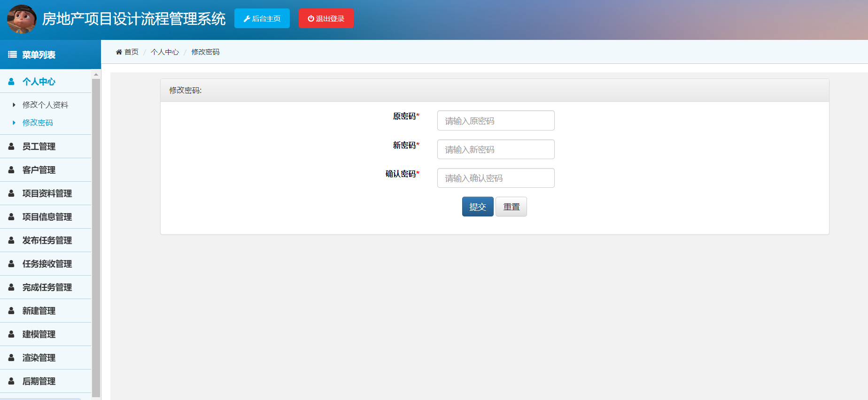Click the 原密码 field label
The width and height of the screenshot is (868, 400).
pos(406,116)
